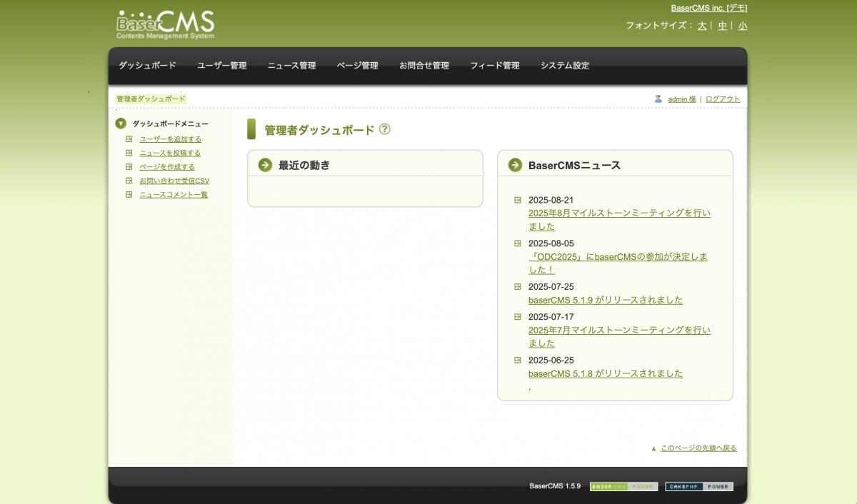857x504 pixels.
Task: Set font size to 小
Action: point(743,26)
